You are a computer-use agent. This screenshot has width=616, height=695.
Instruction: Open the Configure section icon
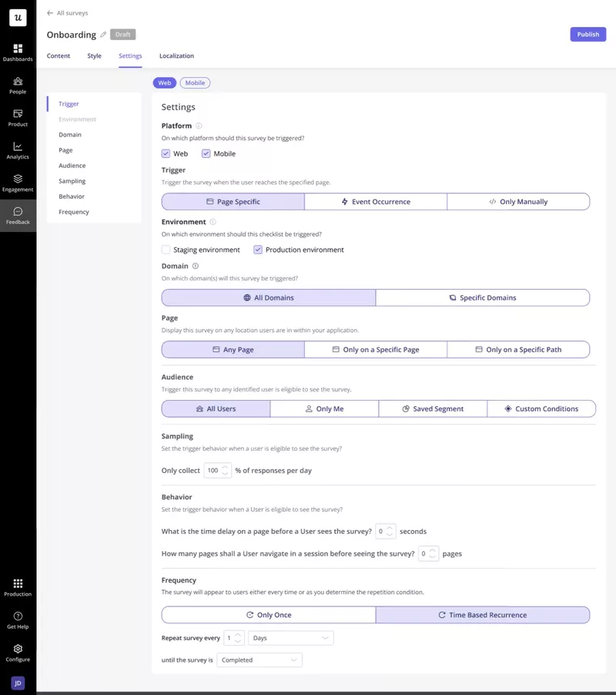17,650
